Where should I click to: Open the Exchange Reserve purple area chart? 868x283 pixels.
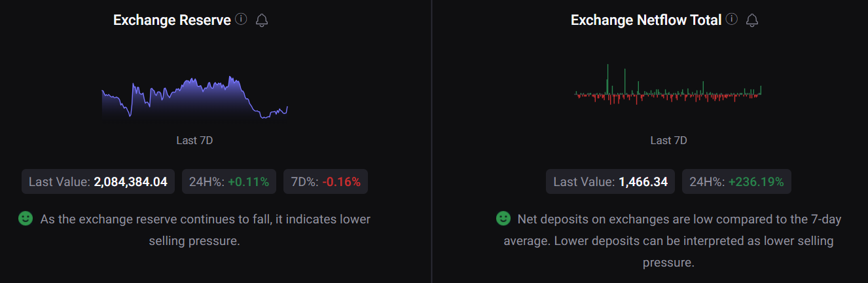click(x=195, y=97)
